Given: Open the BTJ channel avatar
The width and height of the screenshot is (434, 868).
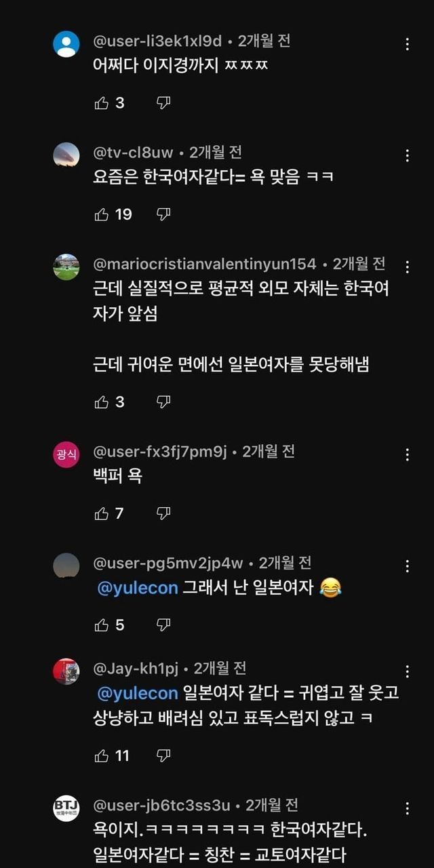Looking at the screenshot, I should (66, 808).
